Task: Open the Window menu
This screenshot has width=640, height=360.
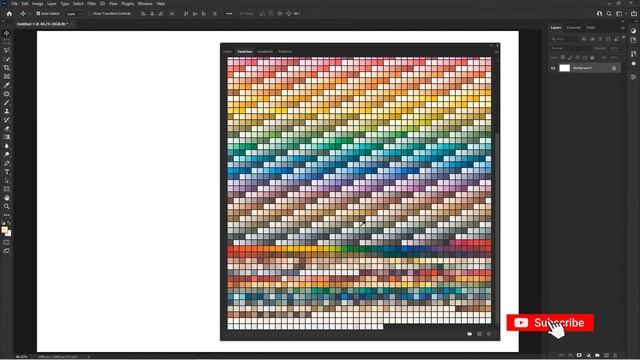Action: (x=145, y=4)
